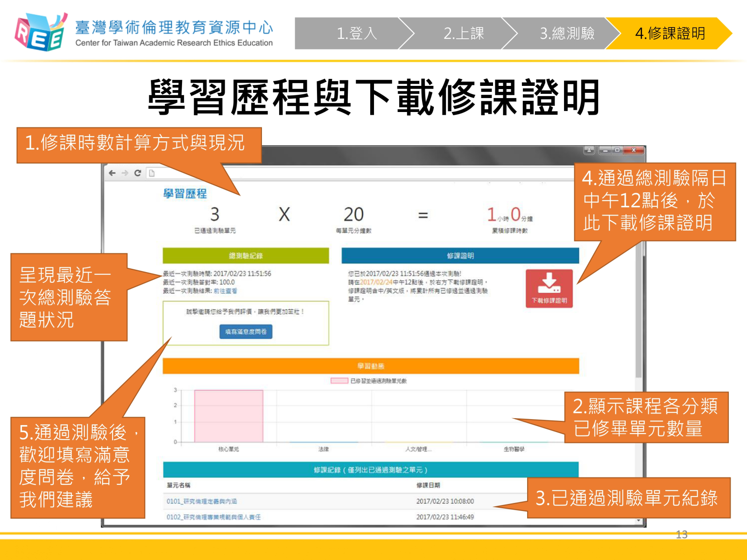Click the page icon in the address bar
This screenshot has width=747, height=560.
pos(151,173)
